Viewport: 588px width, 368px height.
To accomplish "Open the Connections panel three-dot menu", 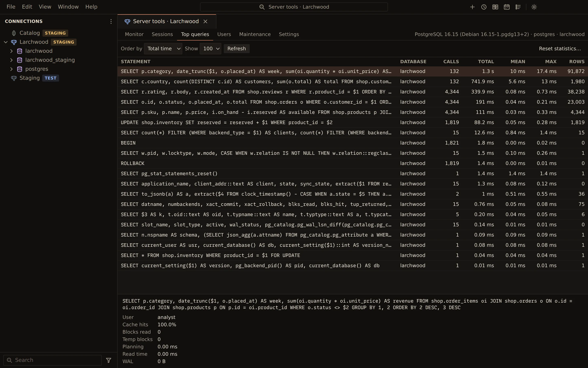I will [111, 21].
